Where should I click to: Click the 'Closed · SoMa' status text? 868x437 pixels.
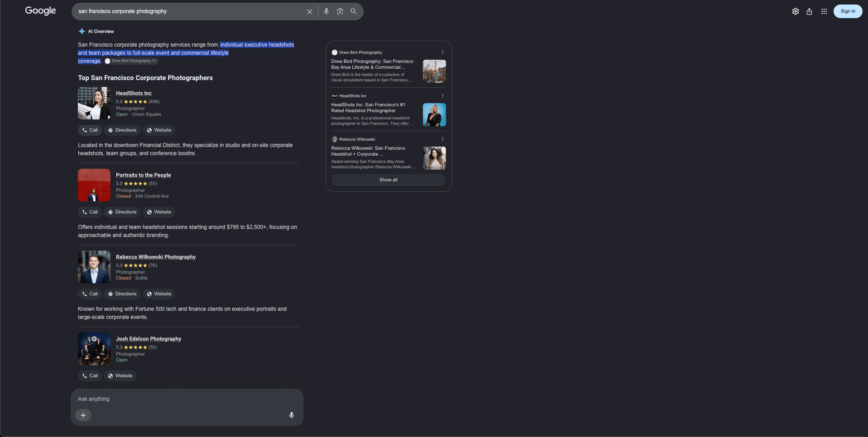coord(132,278)
